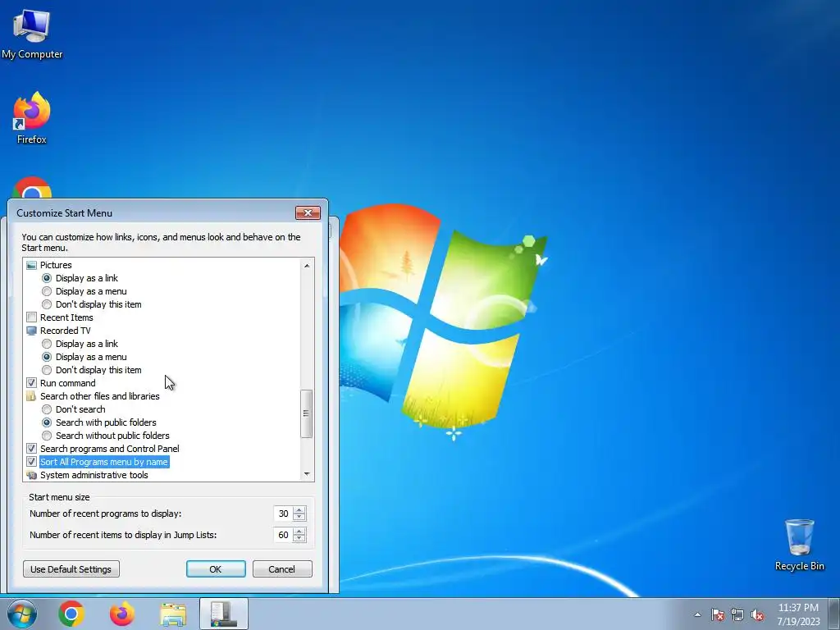Image resolution: width=840 pixels, height=630 pixels.
Task: Click the list's vertical scrollbar thumb
Action: pos(307,413)
